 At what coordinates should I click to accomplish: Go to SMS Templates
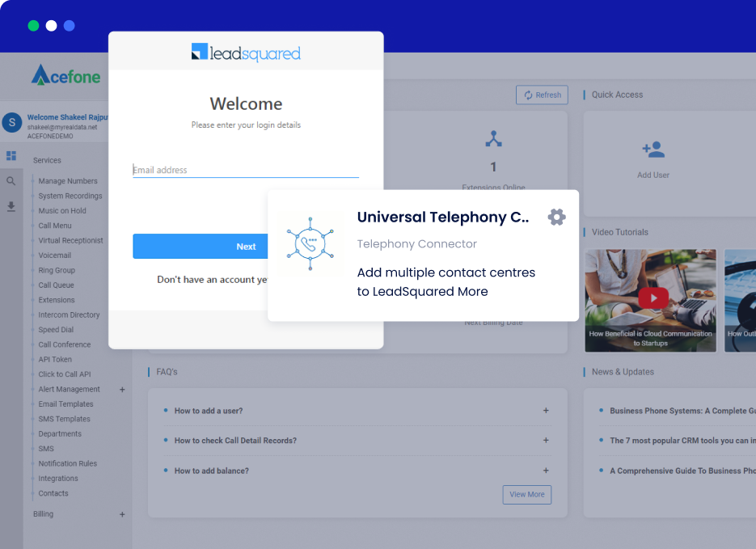pos(64,420)
